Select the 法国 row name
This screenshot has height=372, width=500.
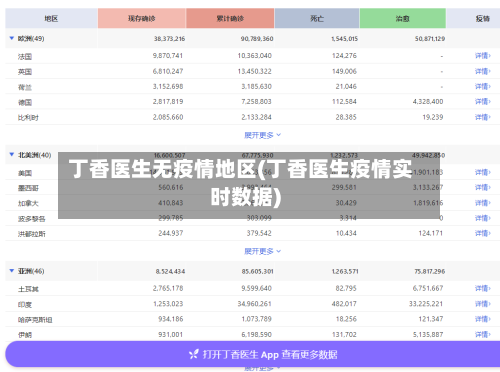click(x=25, y=56)
